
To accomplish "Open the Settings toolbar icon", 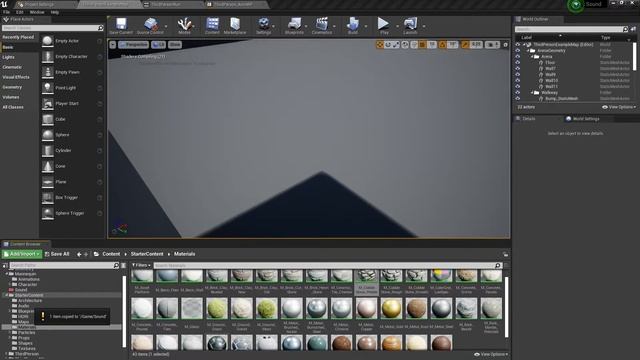I will pos(264,26).
